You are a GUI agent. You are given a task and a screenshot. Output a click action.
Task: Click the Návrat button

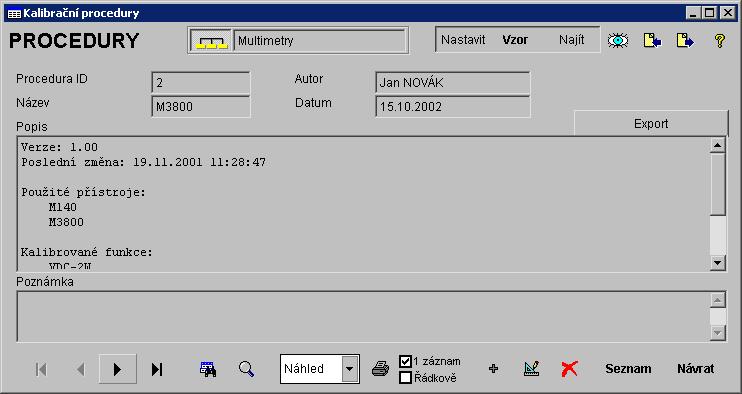pyautogui.click(x=695, y=369)
